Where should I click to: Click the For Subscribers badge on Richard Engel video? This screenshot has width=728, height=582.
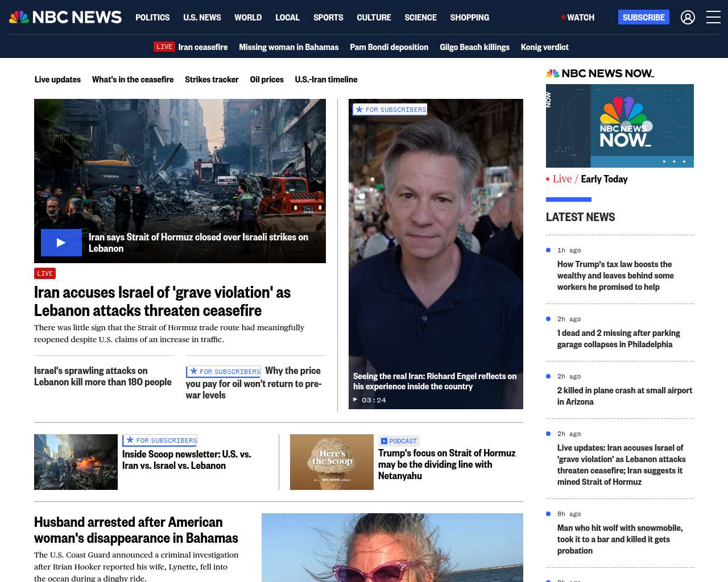click(x=390, y=110)
